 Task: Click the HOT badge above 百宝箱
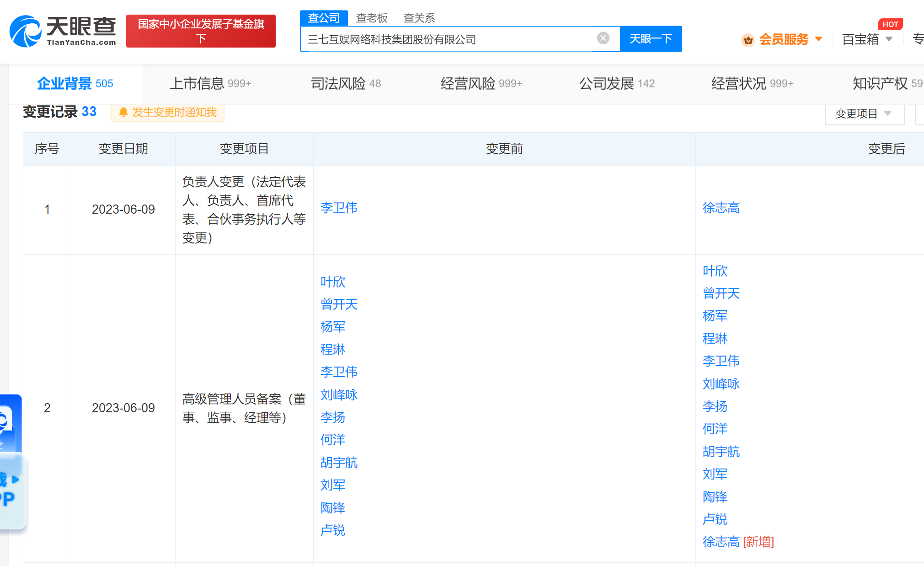[x=890, y=24]
